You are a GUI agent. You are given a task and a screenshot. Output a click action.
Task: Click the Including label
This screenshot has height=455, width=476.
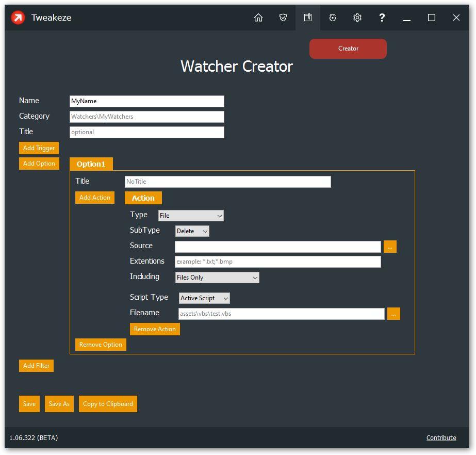[x=144, y=277]
